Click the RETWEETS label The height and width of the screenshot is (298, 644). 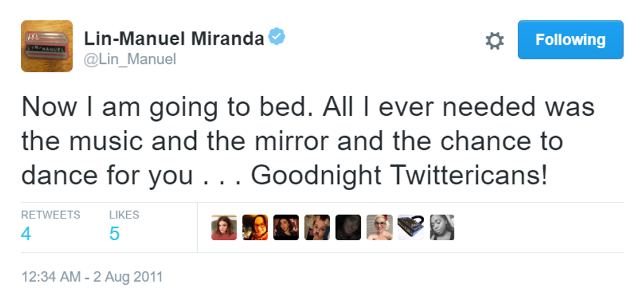click(51, 215)
